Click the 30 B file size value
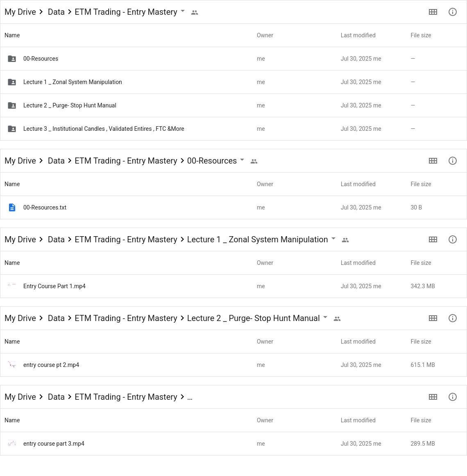 click(416, 207)
